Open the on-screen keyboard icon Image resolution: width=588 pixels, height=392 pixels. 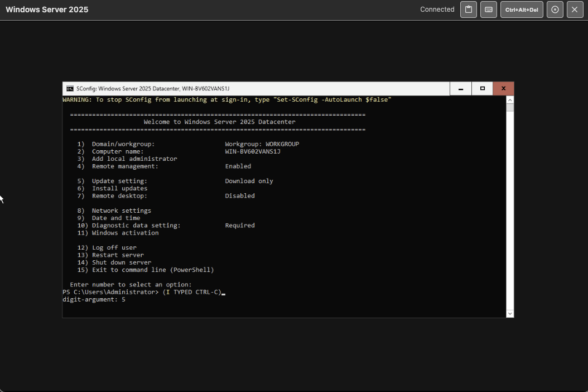click(x=489, y=9)
